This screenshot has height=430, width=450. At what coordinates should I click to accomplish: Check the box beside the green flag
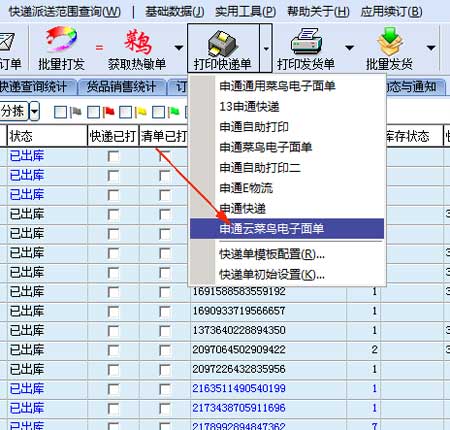pyautogui.click(x=158, y=112)
